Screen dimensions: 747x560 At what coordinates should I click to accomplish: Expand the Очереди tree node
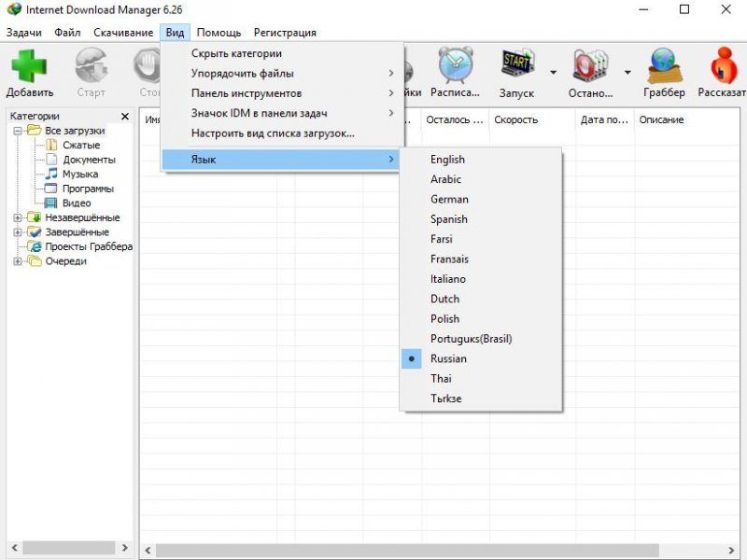click(x=18, y=261)
